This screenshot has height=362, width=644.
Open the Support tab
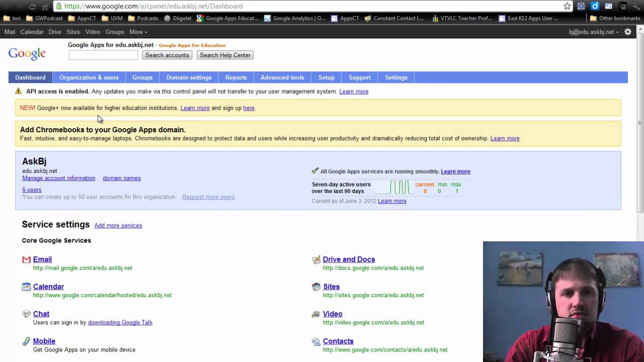point(360,77)
